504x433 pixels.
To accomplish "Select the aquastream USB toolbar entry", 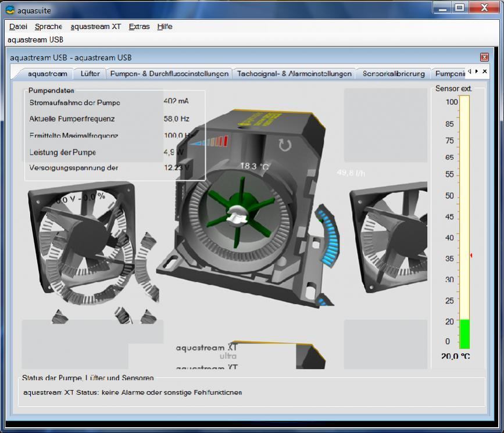I will [35, 40].
